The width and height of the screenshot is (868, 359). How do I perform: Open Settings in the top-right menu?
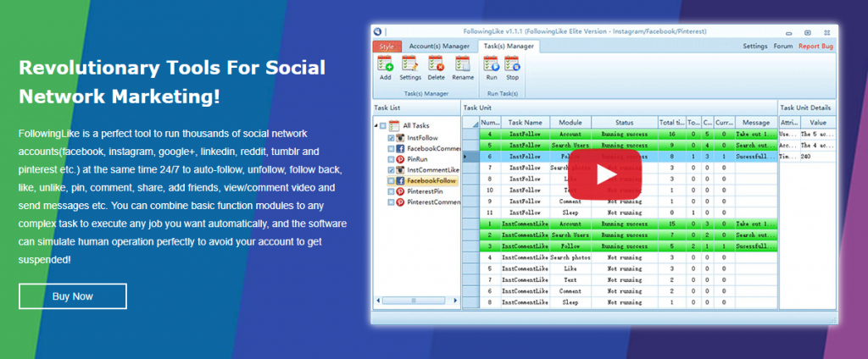755,47
